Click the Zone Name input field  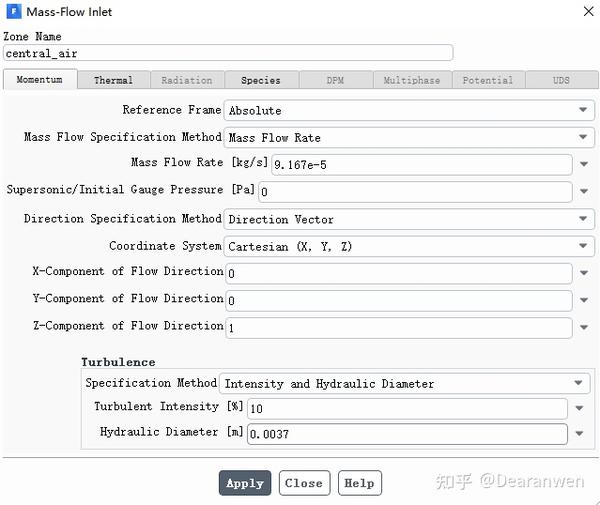coord(228,53)
